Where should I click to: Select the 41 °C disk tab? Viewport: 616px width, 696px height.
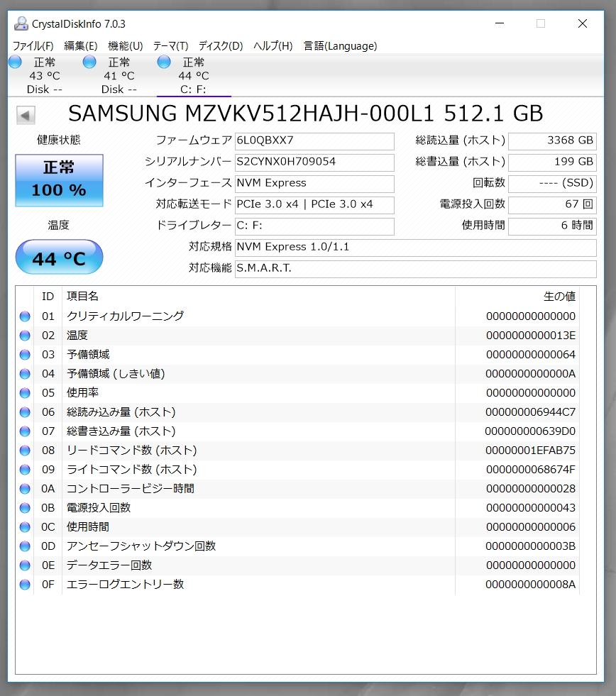click(119, 75)
